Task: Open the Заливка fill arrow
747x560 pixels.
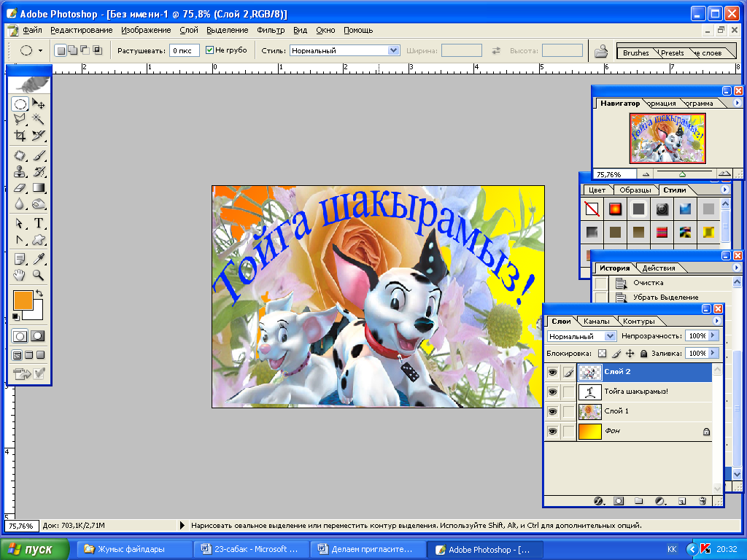Action: pyautogui.click(x=713, y=353)
